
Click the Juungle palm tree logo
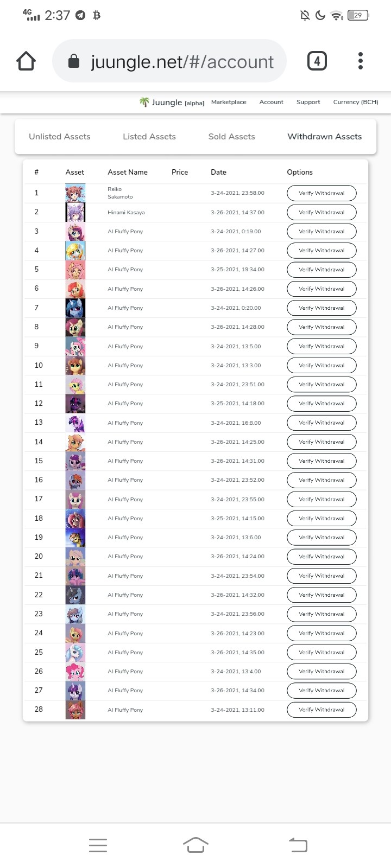click(144, 102)
